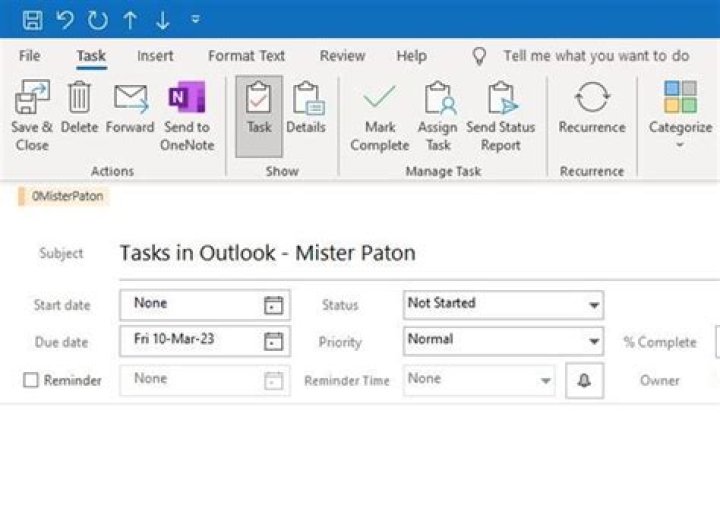Click Save & Close button
This screenshot has width=720, height=527.
[32, 116]
